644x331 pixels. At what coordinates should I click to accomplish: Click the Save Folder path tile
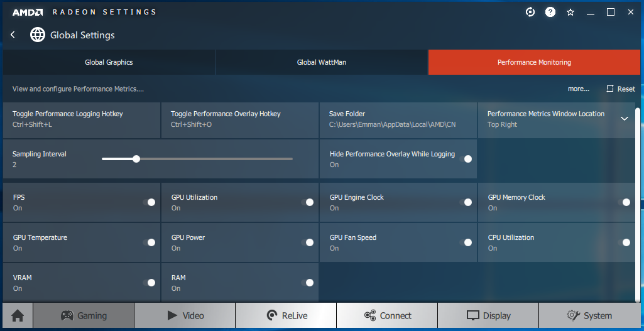click(x=398, y=120)
